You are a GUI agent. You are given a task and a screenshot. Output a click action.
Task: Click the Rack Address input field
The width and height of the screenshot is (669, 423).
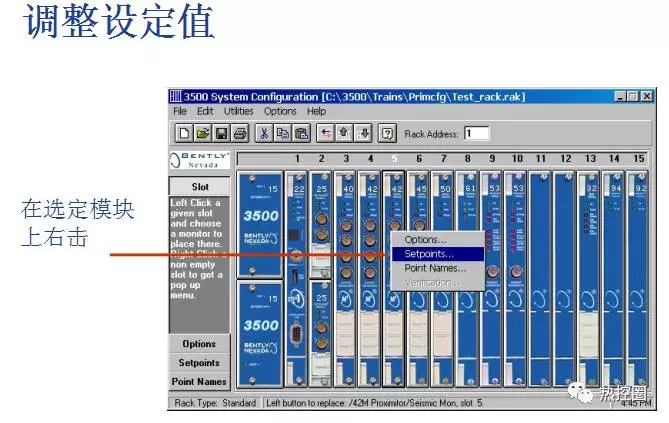point(476,133)
